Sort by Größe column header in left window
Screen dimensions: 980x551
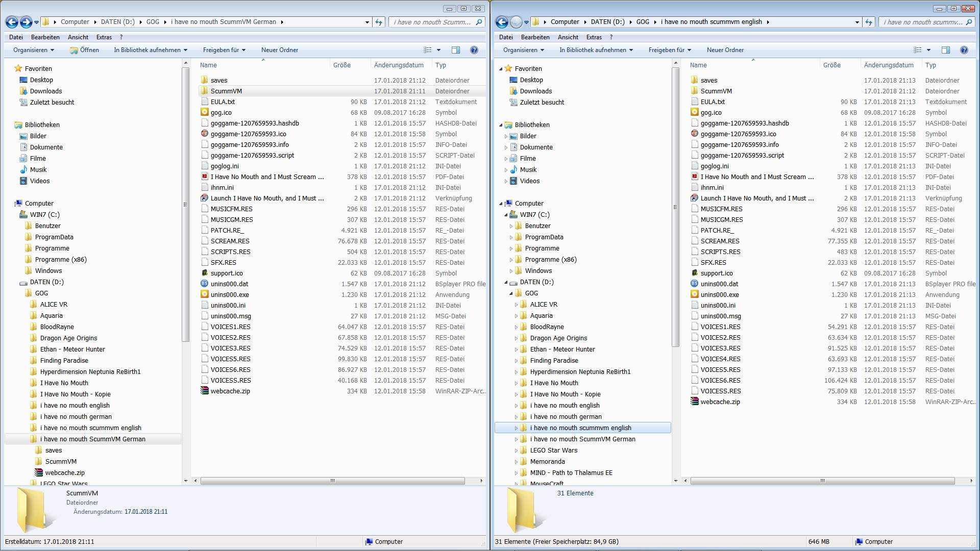[x=350, y=65]
